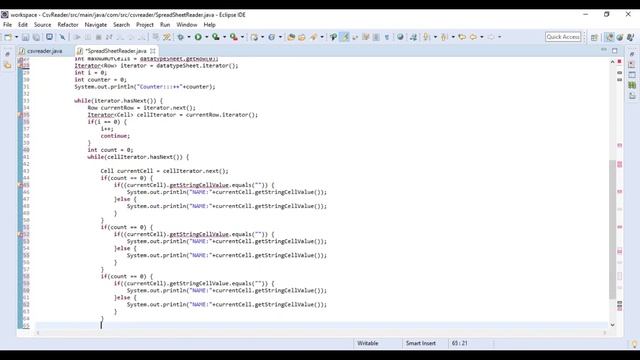
Task: Click the Smart Insert status entry
Action: point(420,343)
